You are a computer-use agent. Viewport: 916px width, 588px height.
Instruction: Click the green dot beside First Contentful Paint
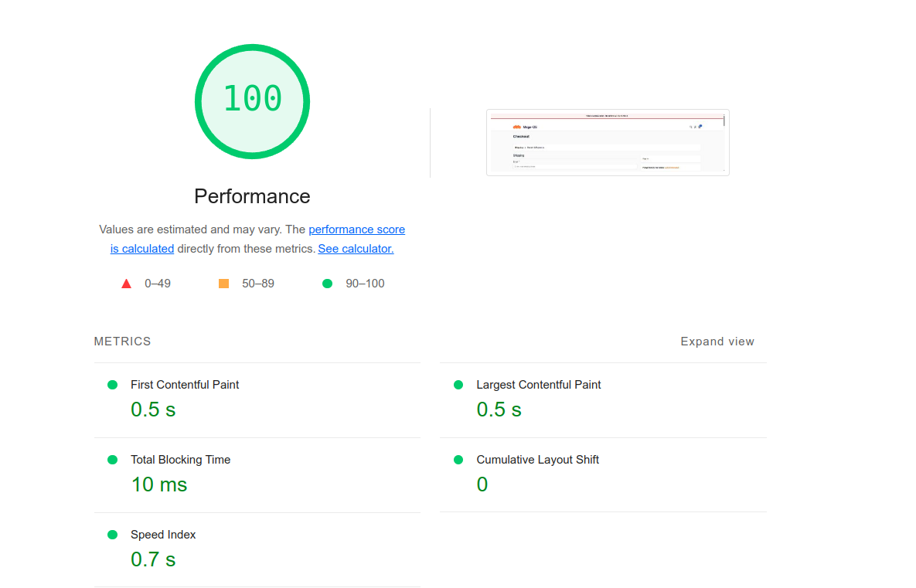pyautogui.click(x=113, y=385)
